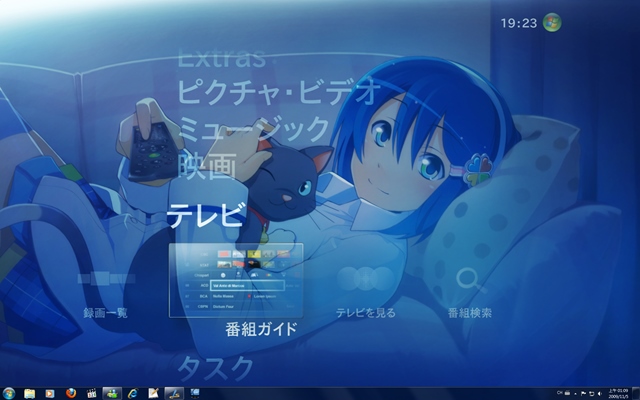
Task: Switch to the Messenger taskbar window
Action: [112, 393]
